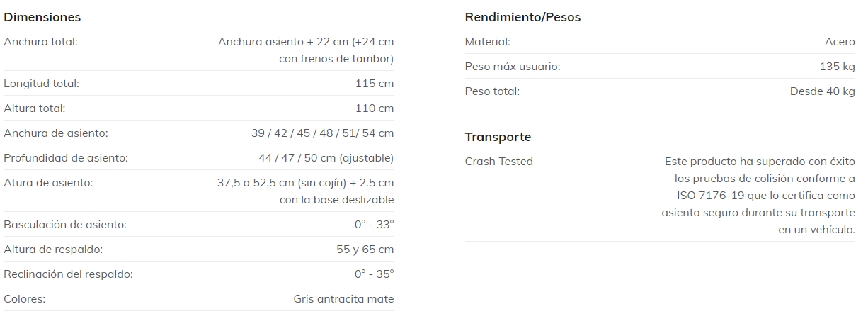The width and height of the screenshot is (868, 319).
Task: Select the Altura total 110 cm value
Action: coord(375,108)
